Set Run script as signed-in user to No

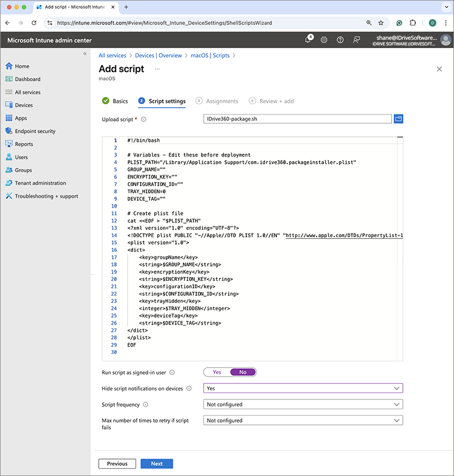coord(243,372)
